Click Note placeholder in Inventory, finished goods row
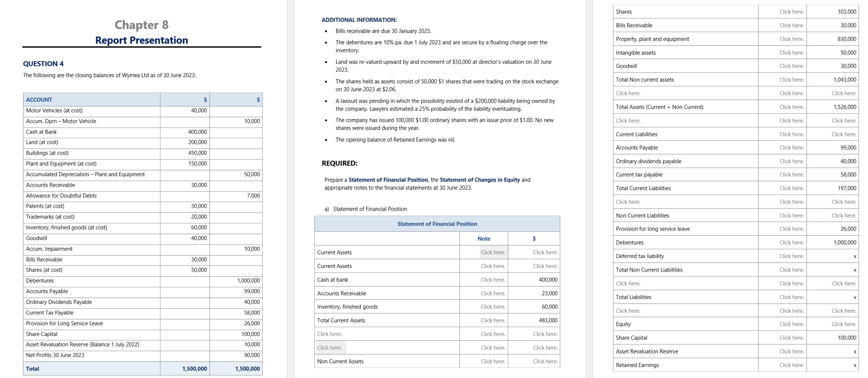This screenshot has width=868, height=378. pos(493,307)
